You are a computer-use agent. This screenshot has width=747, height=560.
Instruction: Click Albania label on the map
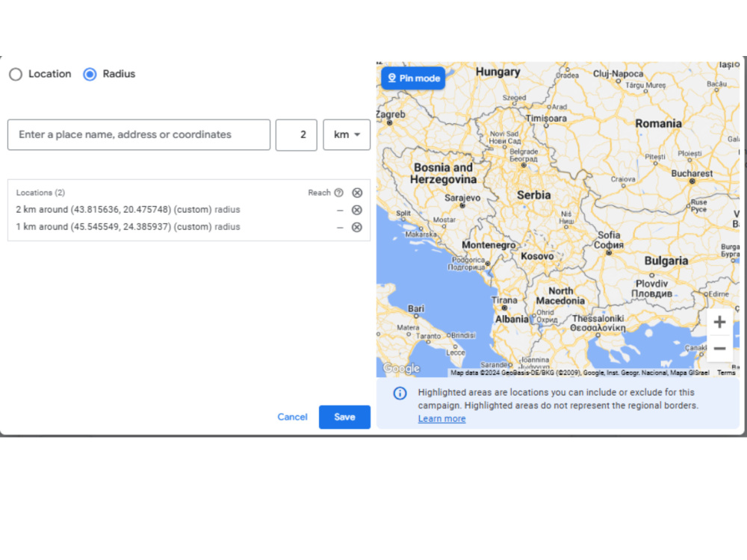[512, 320]
